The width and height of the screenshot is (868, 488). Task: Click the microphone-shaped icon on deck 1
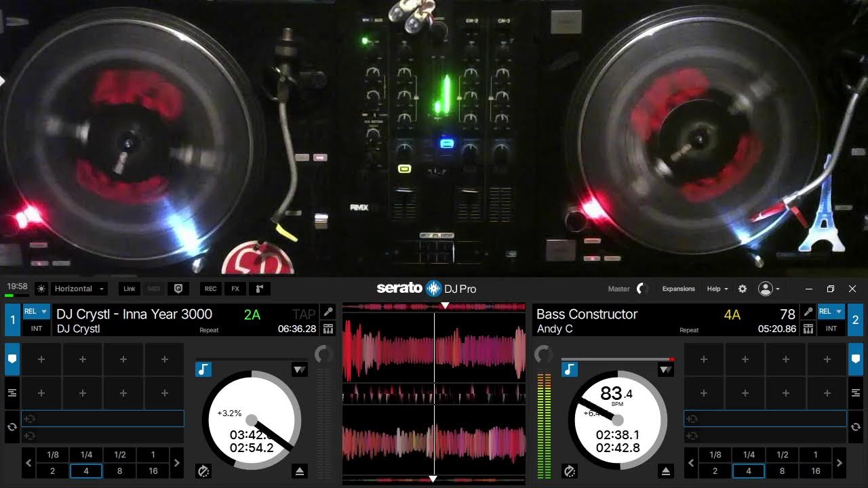328,312
